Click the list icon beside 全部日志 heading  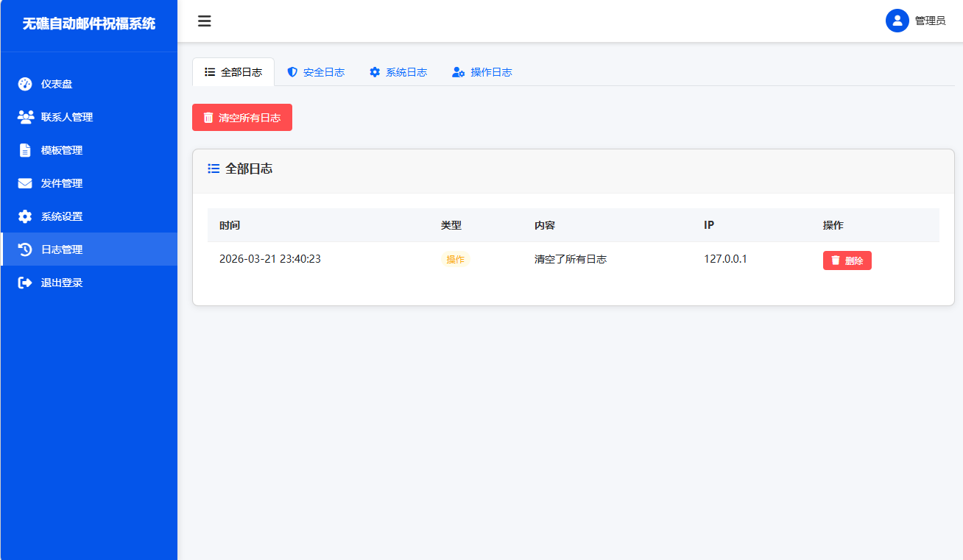[212, 169]
